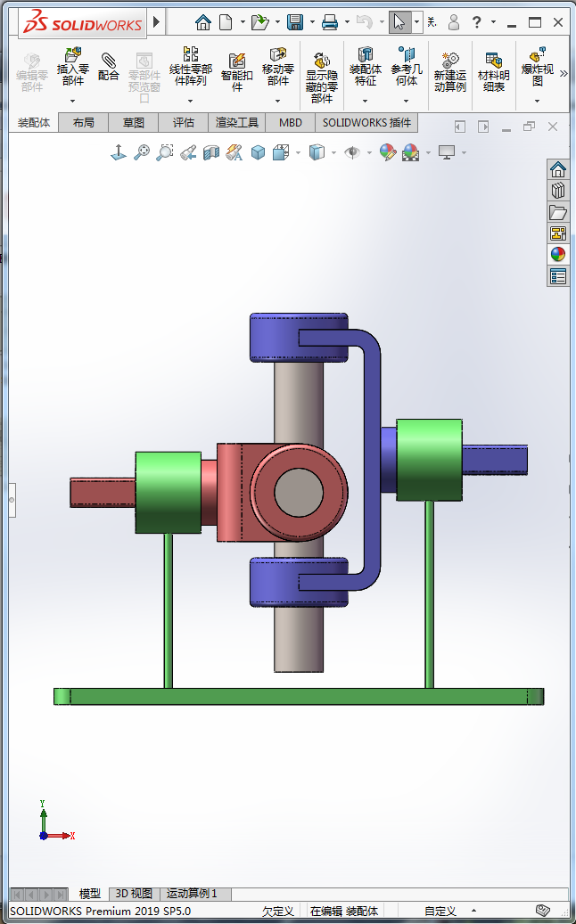This screenshot has height=924, width=576.
Task: Open the View Palette task pane icon
Action: [558, 233]
